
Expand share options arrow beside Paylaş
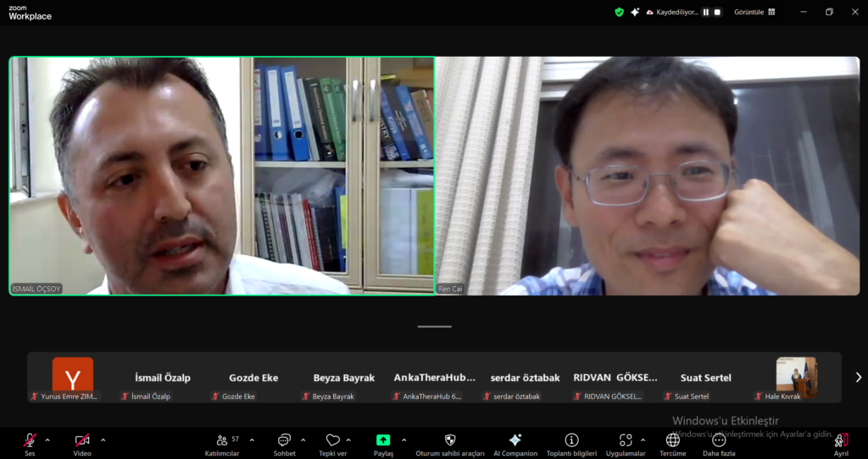pos(403,440)
